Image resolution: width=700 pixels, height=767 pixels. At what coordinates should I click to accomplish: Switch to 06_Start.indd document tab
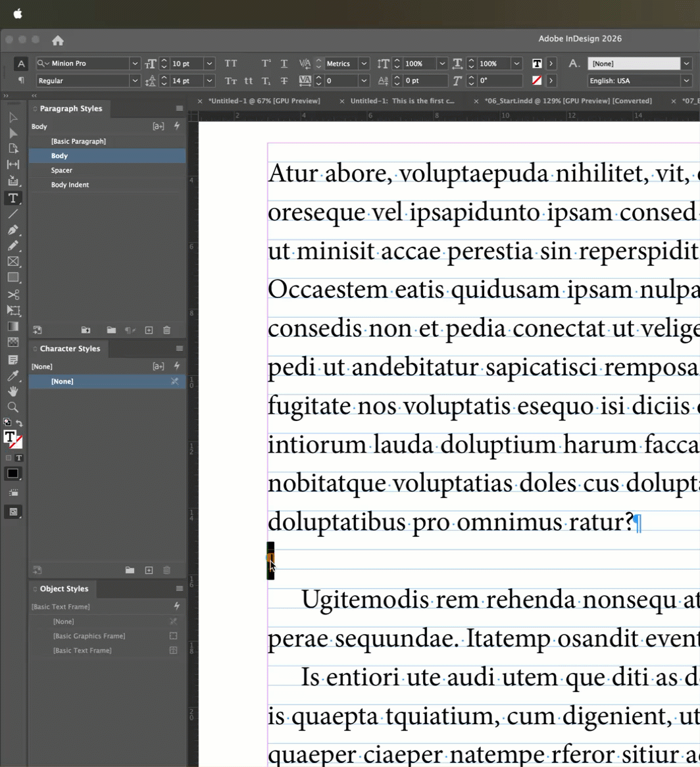[x=568, y=101]
